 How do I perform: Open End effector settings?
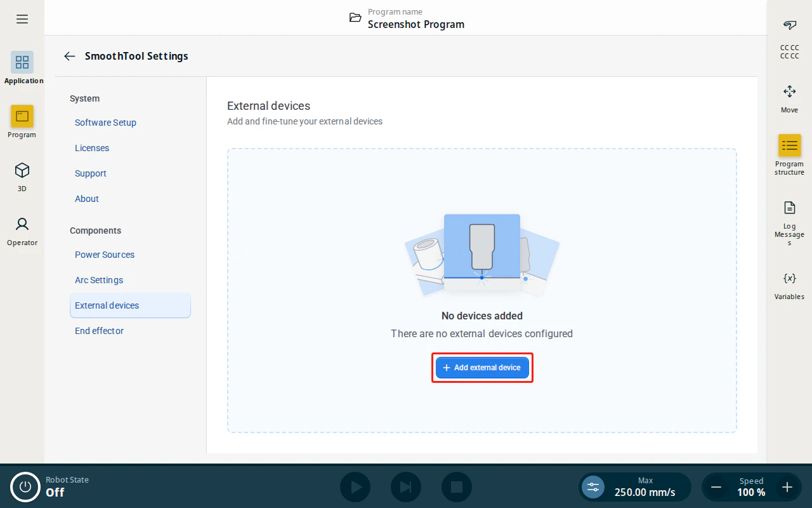[x=99, y=331]
